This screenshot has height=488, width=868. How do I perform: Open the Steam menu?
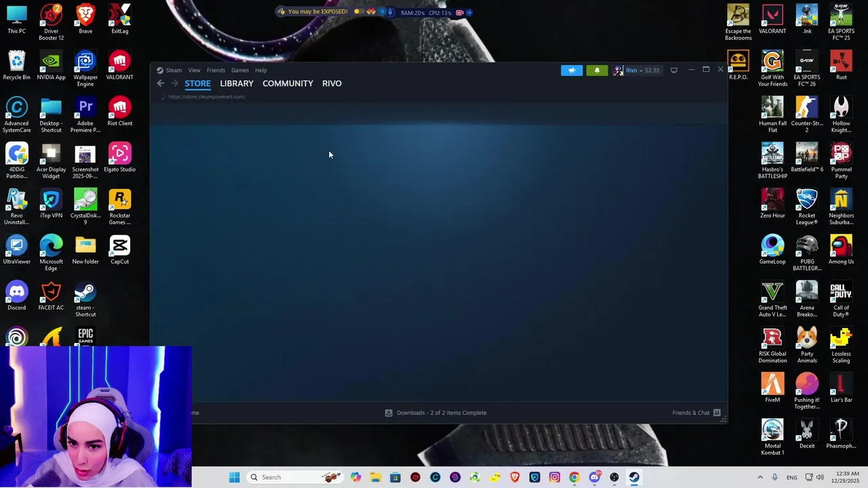174,70
